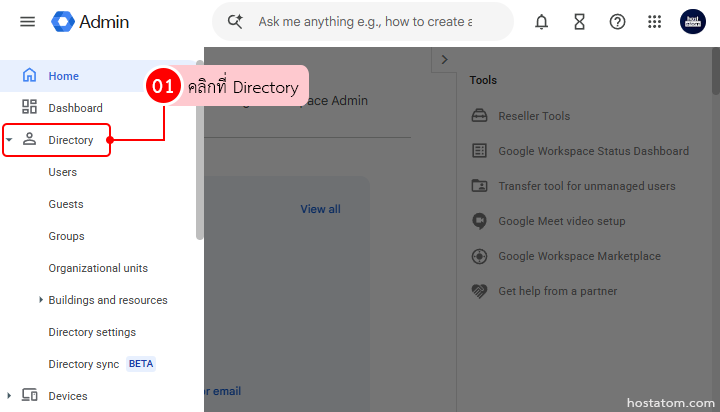
Task: Open the account profile avatar
Action: pos(692,22)
